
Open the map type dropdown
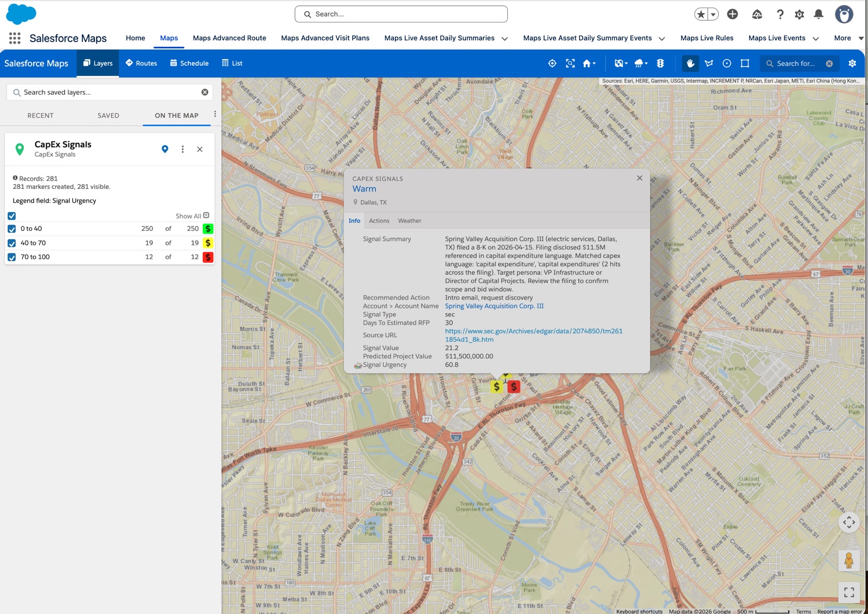[621, 64]
